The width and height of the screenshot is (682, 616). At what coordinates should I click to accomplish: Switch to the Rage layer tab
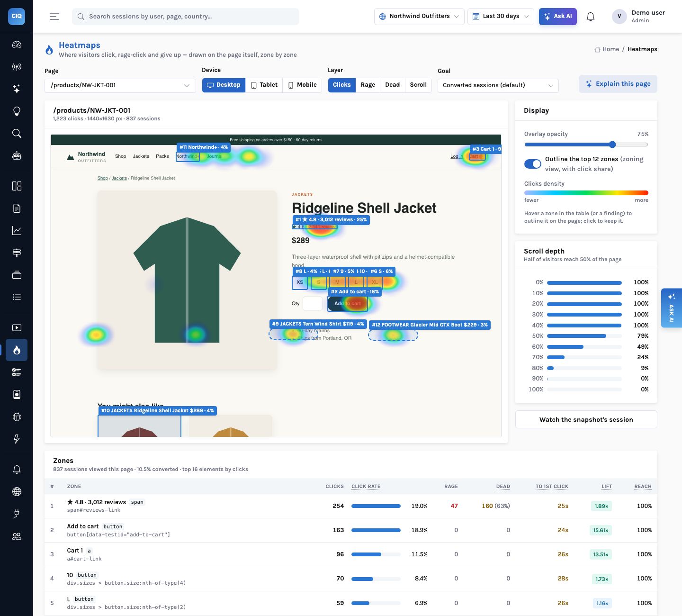tap(368, 85)
